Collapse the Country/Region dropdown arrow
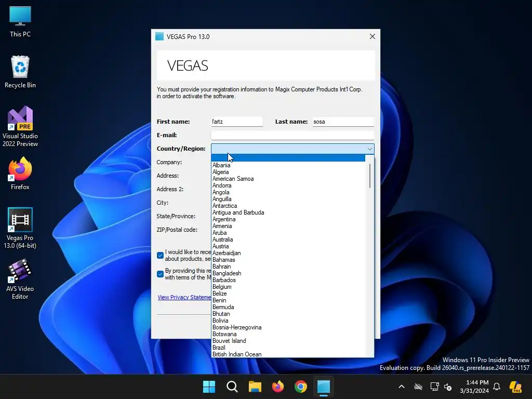 (x=369, y=149)
